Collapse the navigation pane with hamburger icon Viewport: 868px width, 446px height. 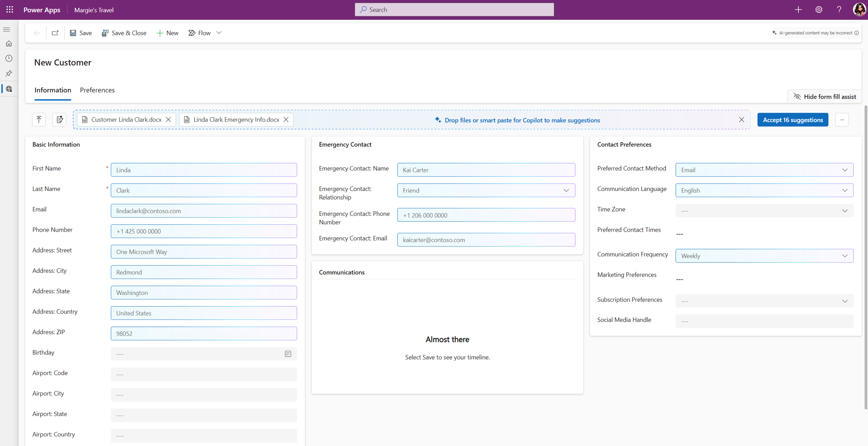tap(6, 29)
